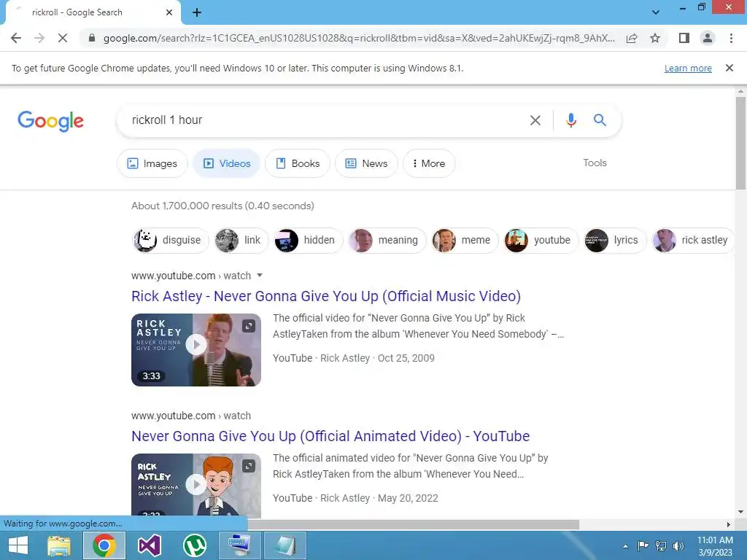747x560 pixels.
Task: Switch to the Images tab
Action: (x=152, y=163)
